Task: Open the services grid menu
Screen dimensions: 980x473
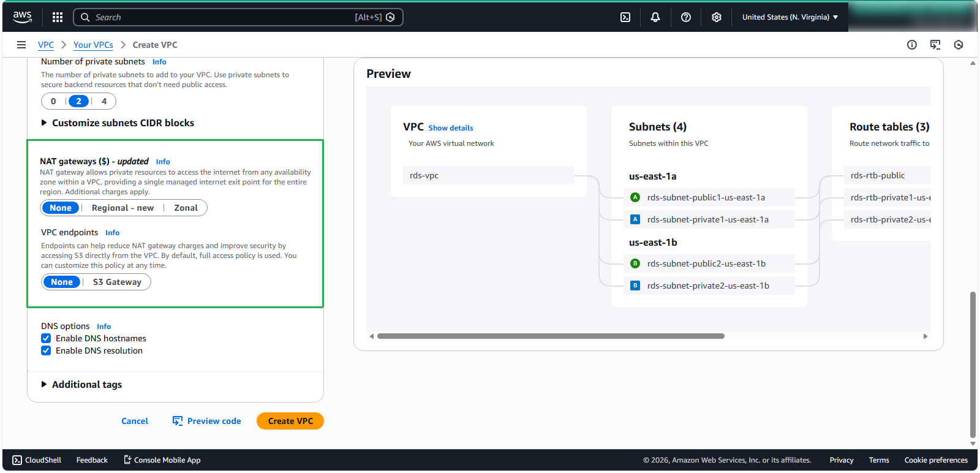Action: click(x=58, y=17)
